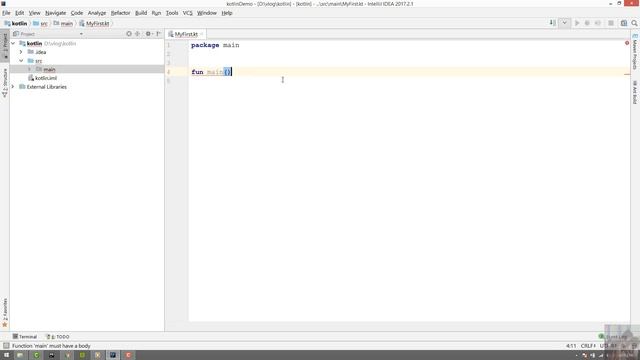Open the Edit menu
640x360 pixels.
click(x=20, y=13)
